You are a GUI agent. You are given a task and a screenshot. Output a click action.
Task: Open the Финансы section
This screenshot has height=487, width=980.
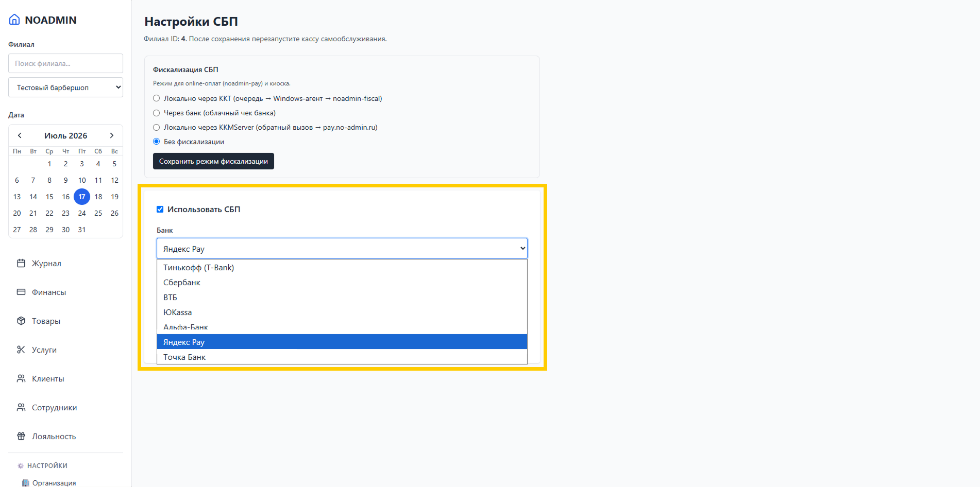point(49,292)
